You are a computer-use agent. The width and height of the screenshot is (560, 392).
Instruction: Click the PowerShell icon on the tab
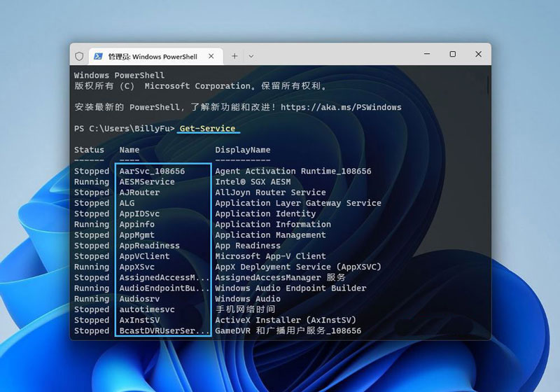pyautogui.click(x=99, y=56)
